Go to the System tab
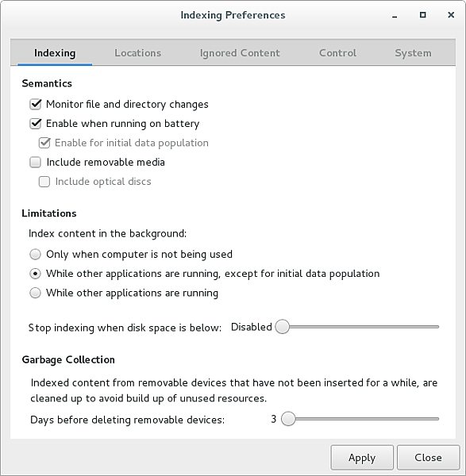This screenshot has height=476, width=466. (x=413, y=53)
